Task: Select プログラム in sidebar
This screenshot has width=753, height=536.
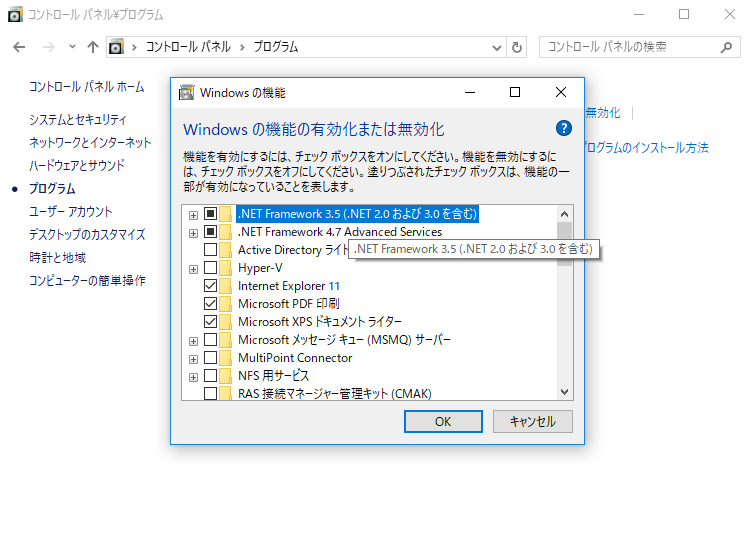Action: pyautogui.click(x=52, y=188)
